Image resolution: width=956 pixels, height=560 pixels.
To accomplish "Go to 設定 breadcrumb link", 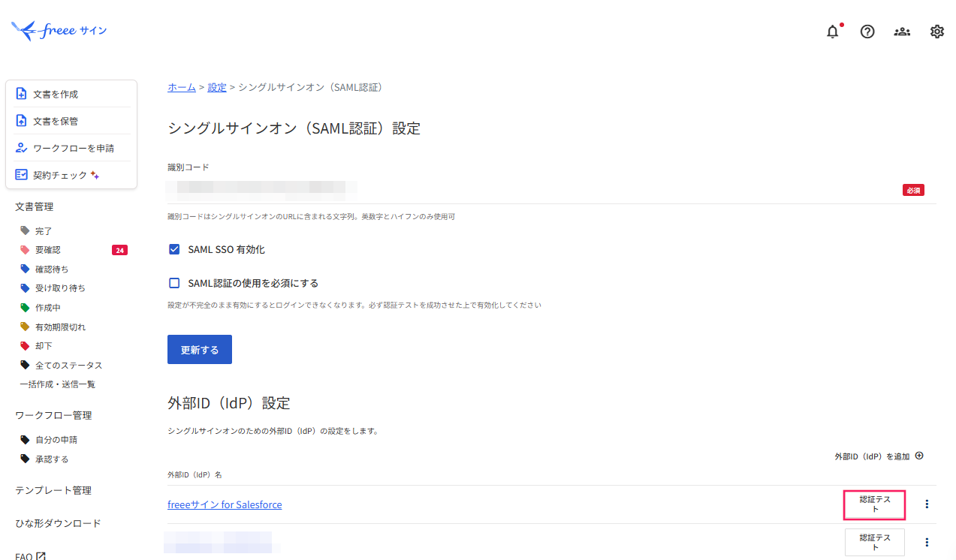I will click(x=217, y=87).
